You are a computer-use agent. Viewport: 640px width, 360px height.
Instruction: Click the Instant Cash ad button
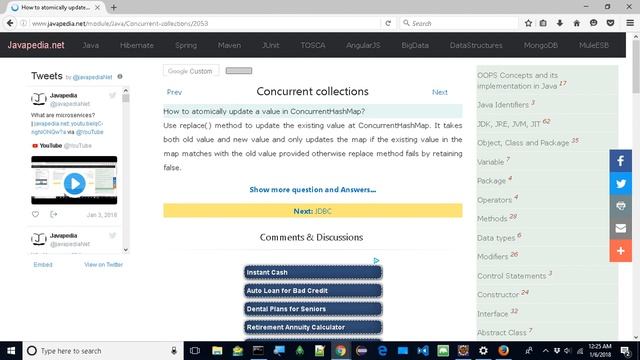(x=313, y=272)
